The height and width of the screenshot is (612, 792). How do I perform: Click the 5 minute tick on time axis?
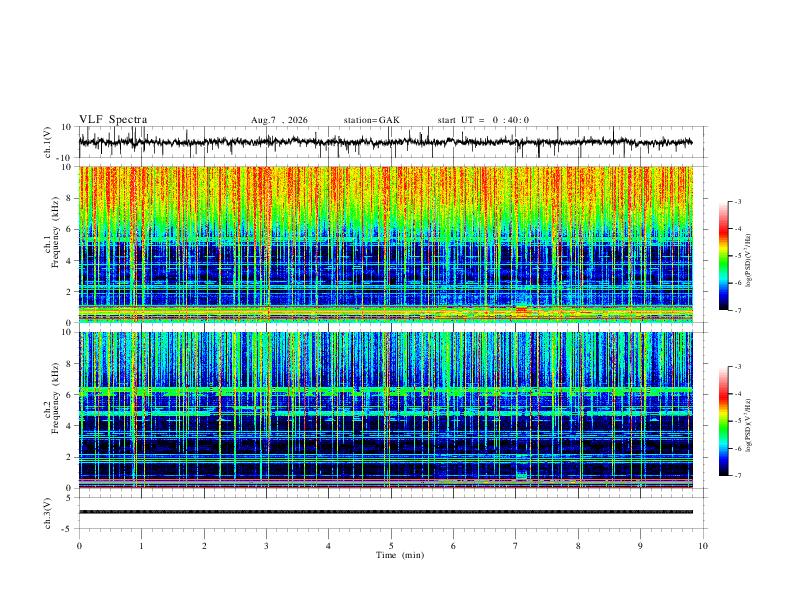[391, 546]
